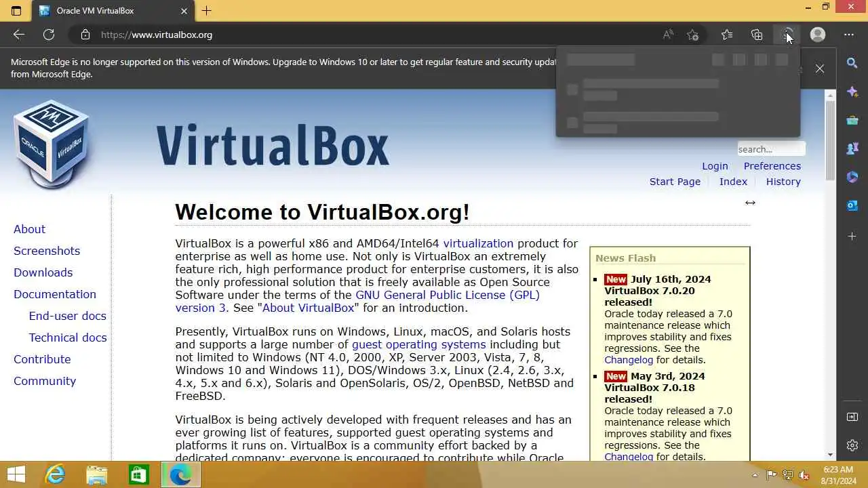Image resolution: width=868 pixels, height=488 pixels.
Task: Open Changelog link for 7.0.20
Action: click(x=629, y=360)
